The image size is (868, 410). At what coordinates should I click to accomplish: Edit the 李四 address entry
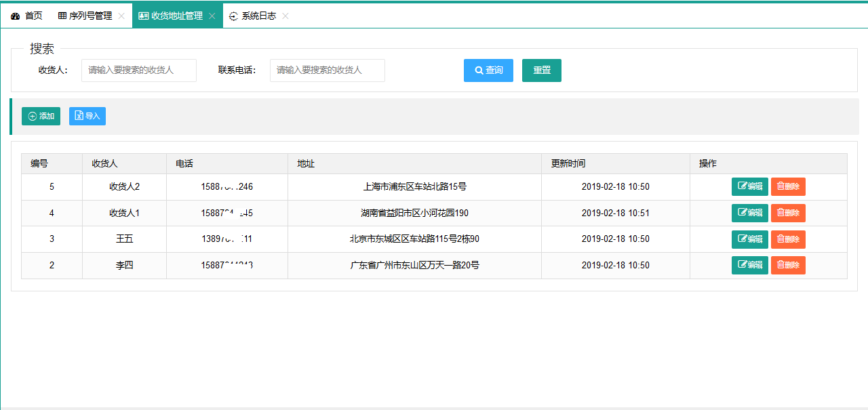[x=749, y=266]
